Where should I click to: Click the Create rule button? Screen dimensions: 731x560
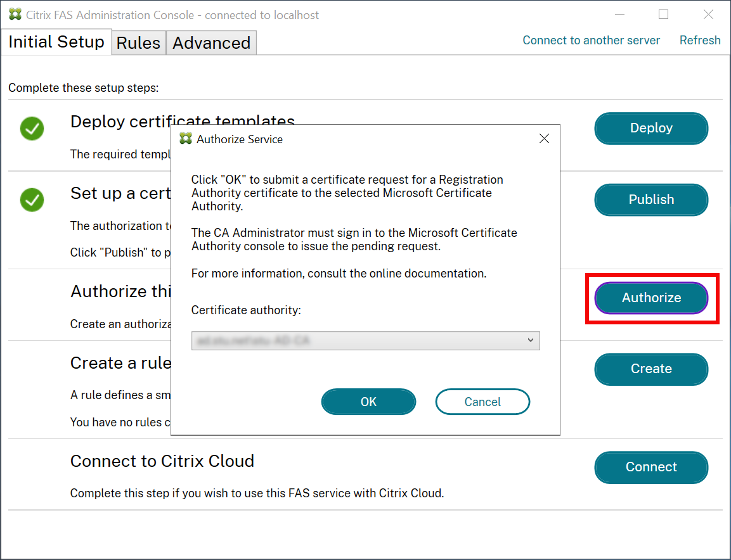pos(651,369)
